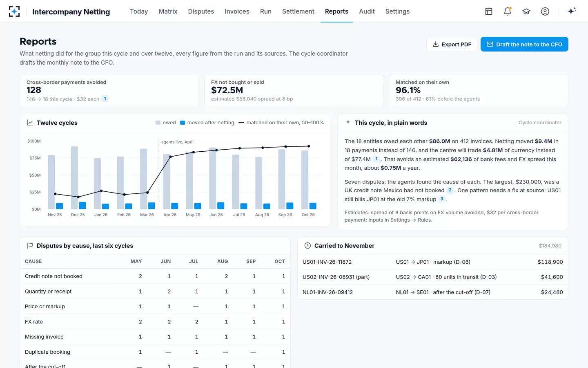Viewport: 588px width, 368px height.
Task: Open the layout panel icon in header
Action: click(x=489, y=11)
